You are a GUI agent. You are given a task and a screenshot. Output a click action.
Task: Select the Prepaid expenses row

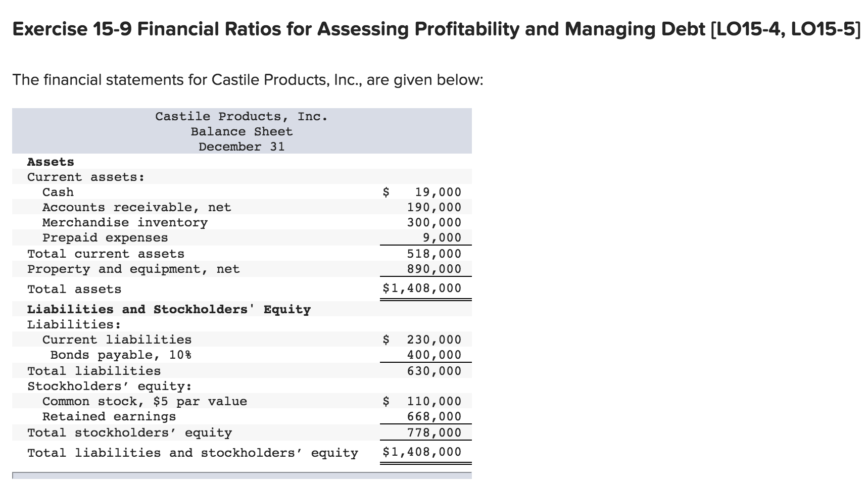[x=105, y=237]
